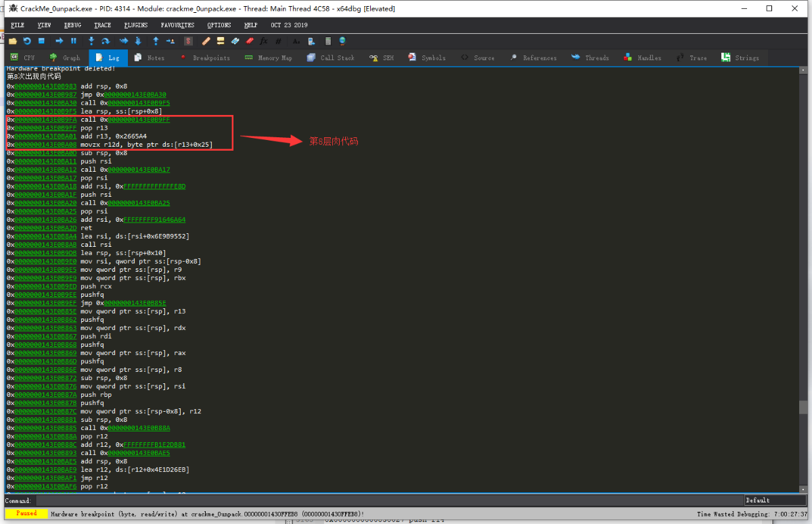This screenshot has height=524, width=812.
Task: Open the Bookmarks red icon
Action: click(250, 41)
